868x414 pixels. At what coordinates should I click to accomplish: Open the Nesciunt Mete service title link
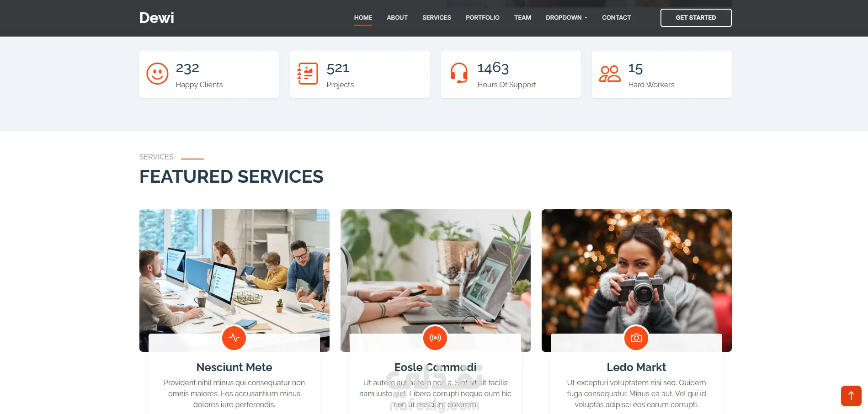click(234, 367)
